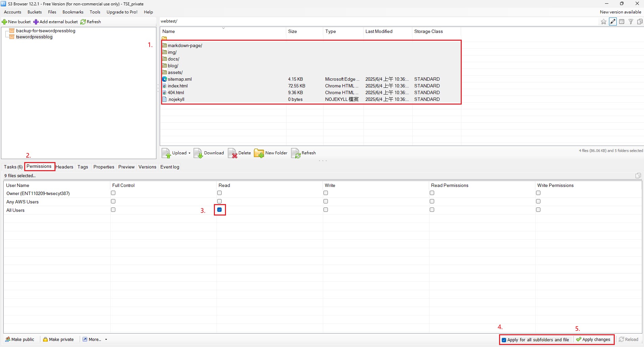Screen dimensions: 644x347
Task: Click the copy icon in permissions header
Action: 638,176
